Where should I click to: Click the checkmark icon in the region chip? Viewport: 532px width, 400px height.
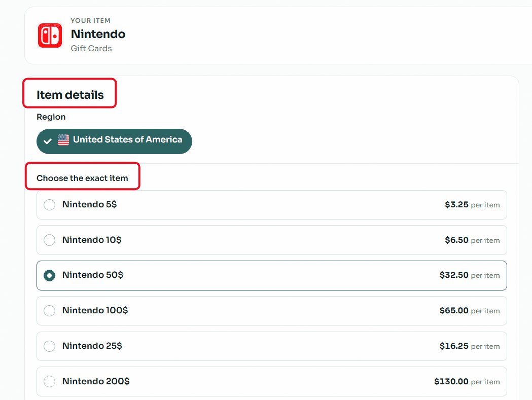click(48, 141)
